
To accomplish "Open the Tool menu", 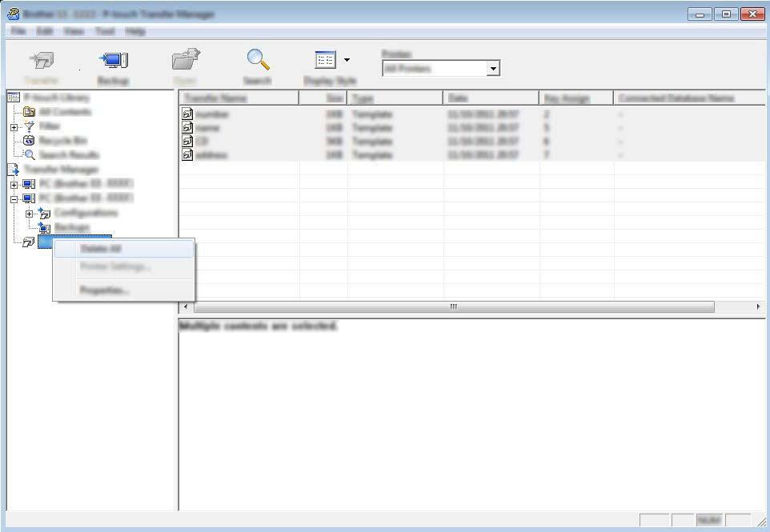I will (105, 31).
